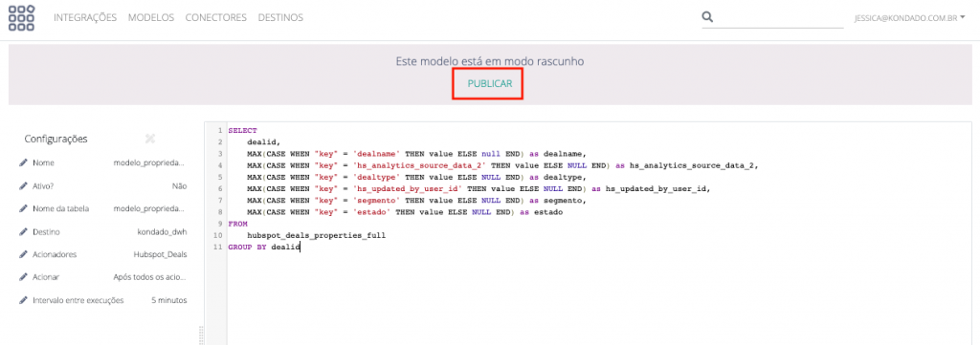
Task: Click the 'Este modelo está em modo rascunho' notice
Action: [490, 62]
